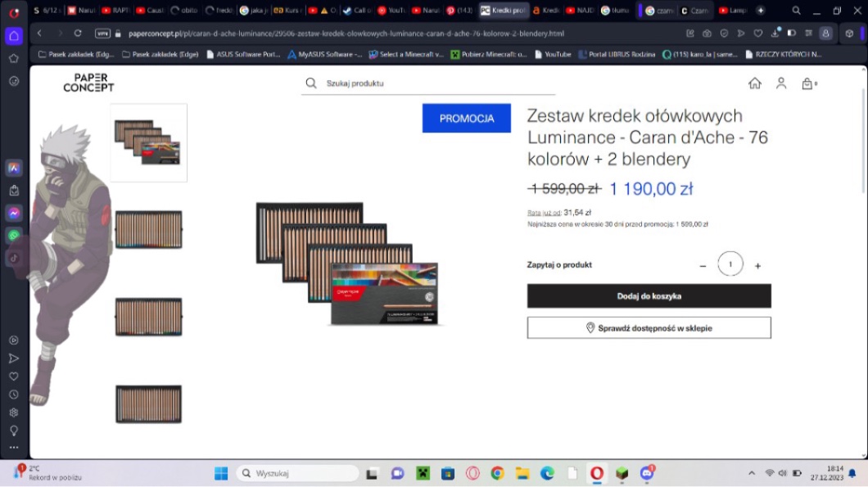Open Opera sidebar settings gear

point(14,413)
